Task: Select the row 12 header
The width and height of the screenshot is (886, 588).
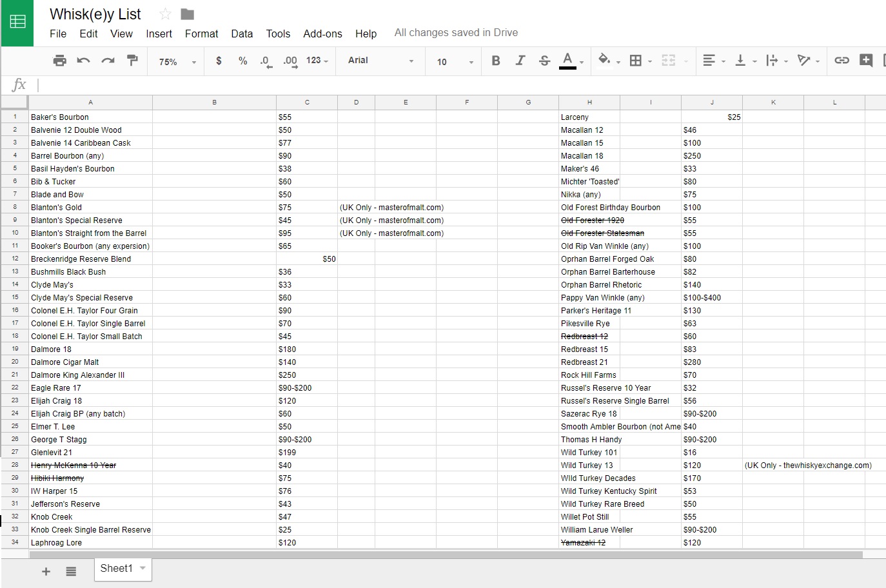Action: [15, 259]
